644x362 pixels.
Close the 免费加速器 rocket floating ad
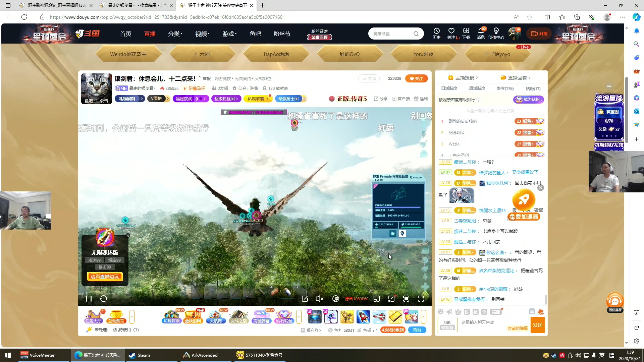[541, 188]
